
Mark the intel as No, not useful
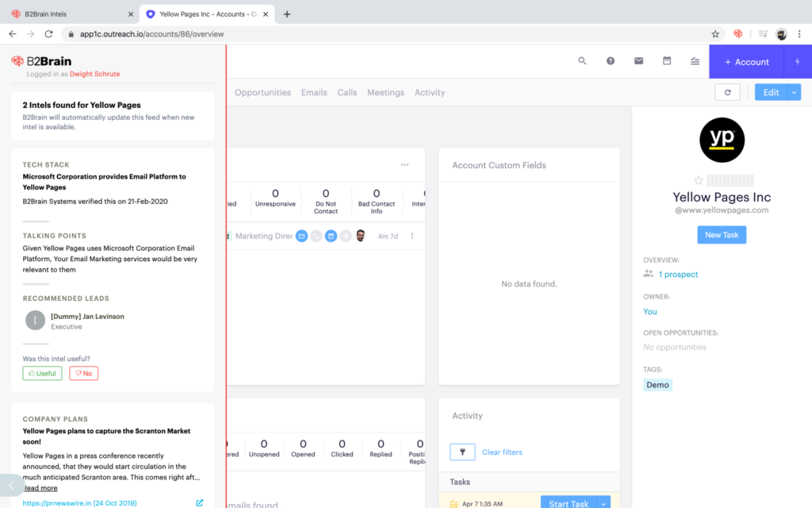click(83, 373)
